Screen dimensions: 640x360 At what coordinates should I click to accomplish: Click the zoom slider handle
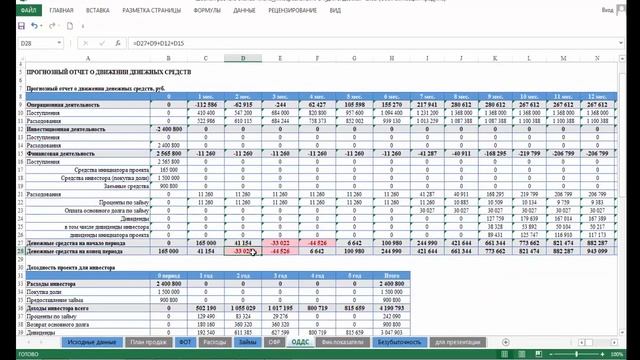[576, 354]
